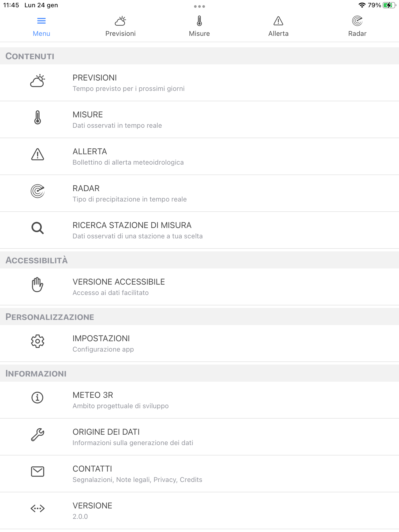Select the Misure thermometer icon in top bar
The height and width of the screenshot is (532, 399).
pos(199,21)
